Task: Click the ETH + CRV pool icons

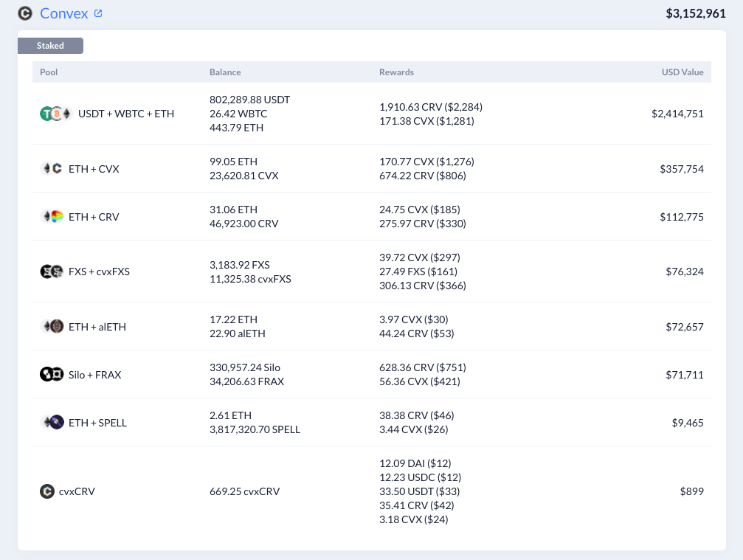Action: tap(52, 216)
